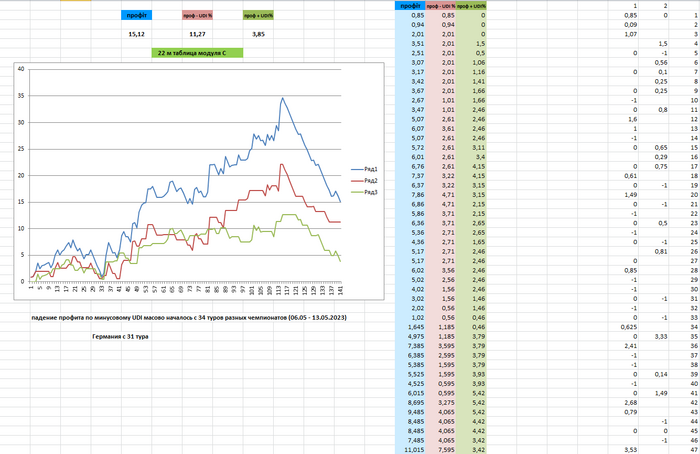Viewport: 700px width, 454px height.
Task: Click the right-side cell 0,65
Action: 654,147
